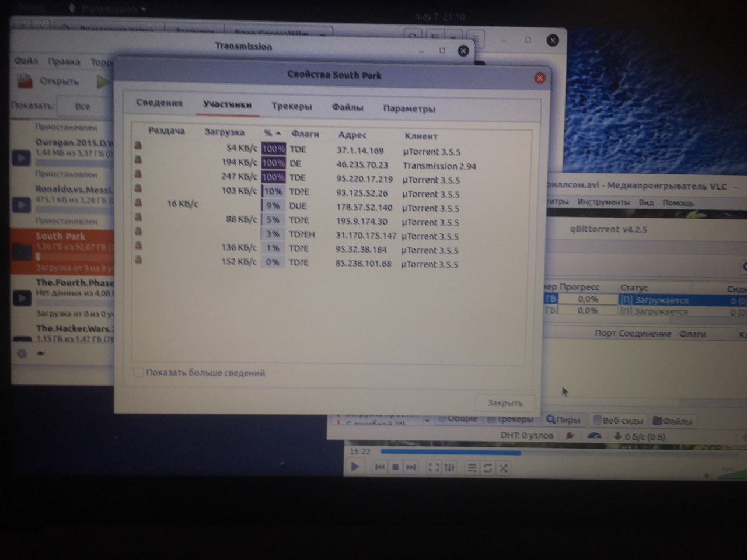The height and width of the screenshot is (560, 747).
Task: Enable 'Показать больше сведений' checkbox
Action: [x=138, y=372]
